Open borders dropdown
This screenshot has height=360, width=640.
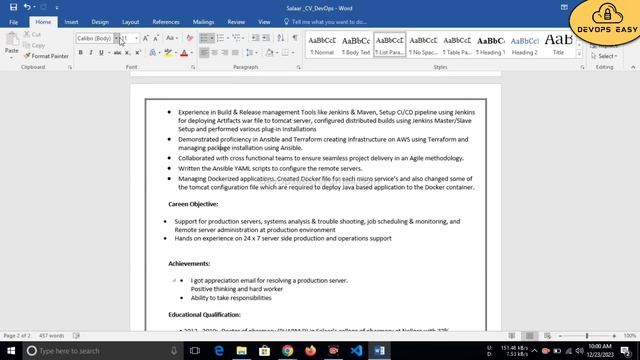(x=293, y=53)
